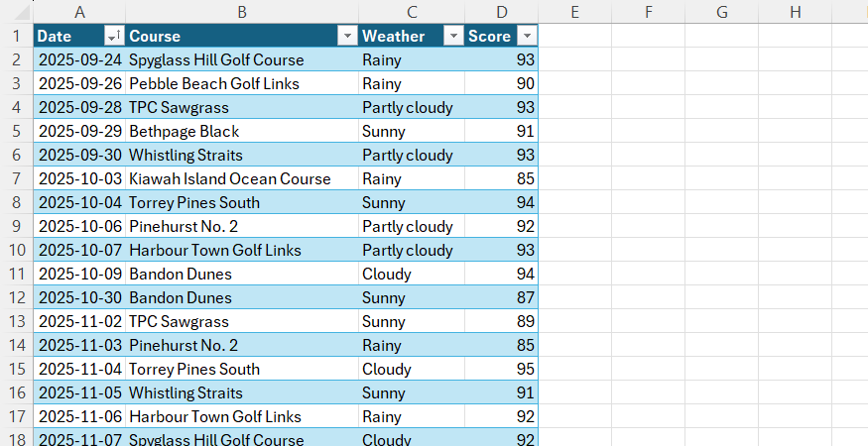Select the Pinehurst No. 2 cell in row 14

point(242,345)
